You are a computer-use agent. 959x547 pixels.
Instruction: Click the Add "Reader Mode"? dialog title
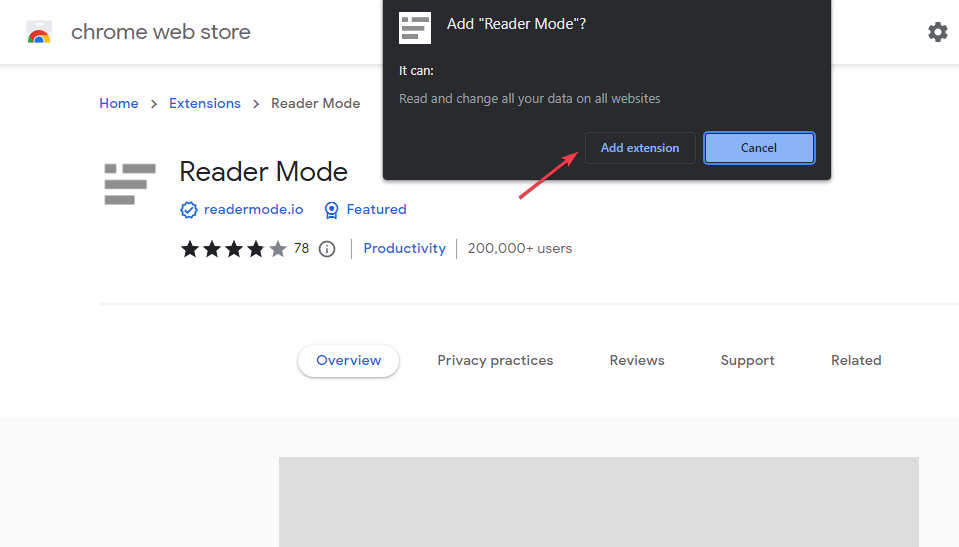coord(516,24)
